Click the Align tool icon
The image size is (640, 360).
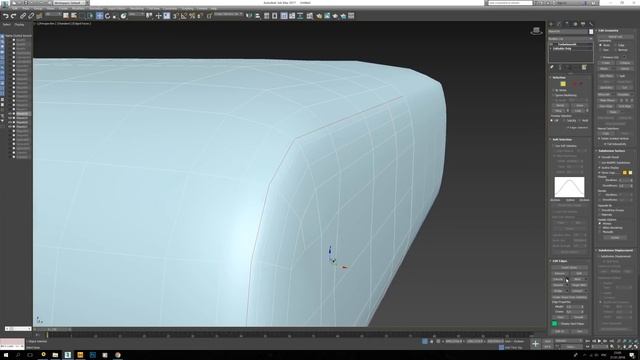click(258, 16)
